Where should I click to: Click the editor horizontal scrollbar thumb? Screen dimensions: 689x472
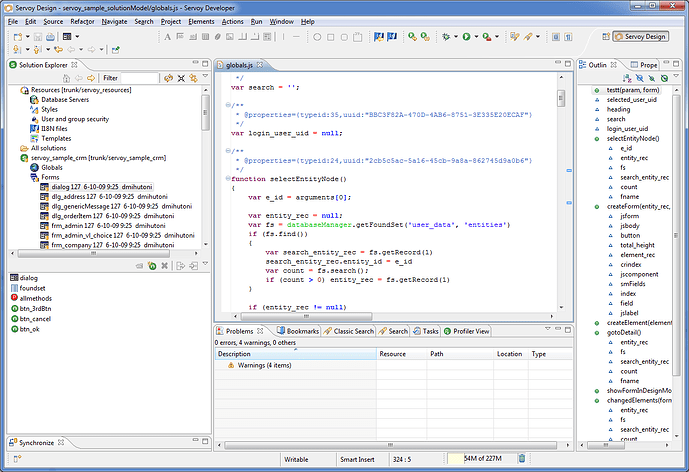pyautogui.click(x=306, y=316)
